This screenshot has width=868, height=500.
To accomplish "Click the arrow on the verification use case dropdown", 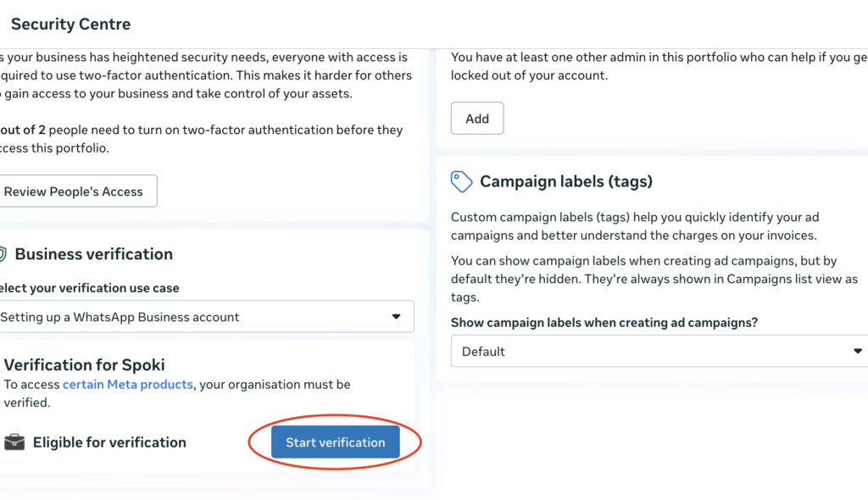I will tap(396, 317).
